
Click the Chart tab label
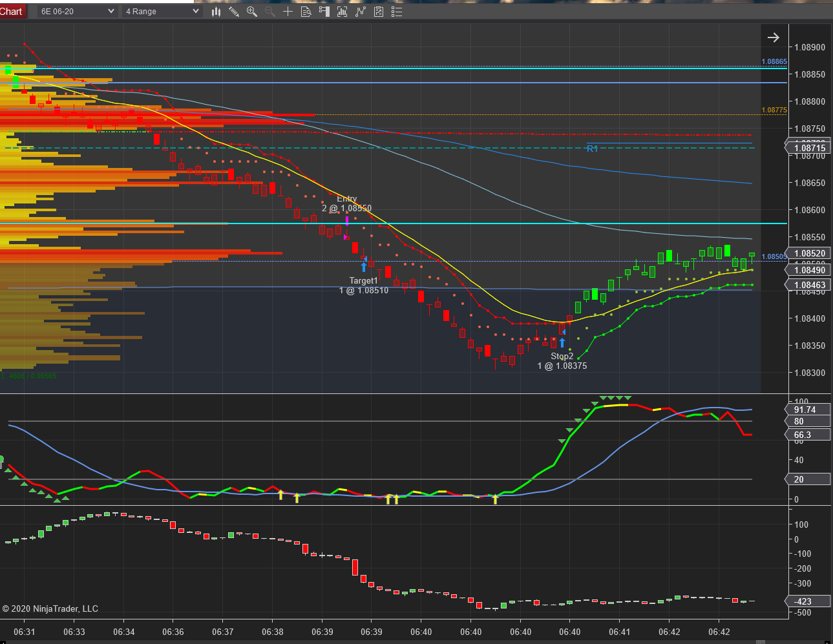(x=12, y=12)
